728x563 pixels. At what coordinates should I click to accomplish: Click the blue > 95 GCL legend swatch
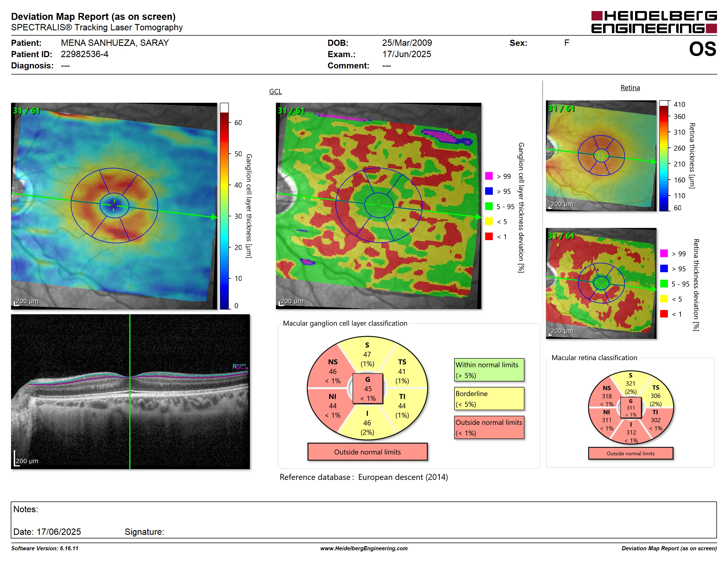pos(489,191)
